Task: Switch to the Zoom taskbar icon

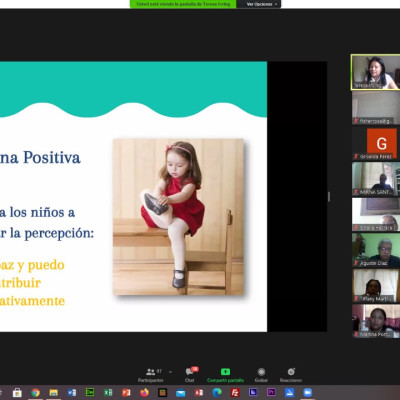Action: click(307, 393)
